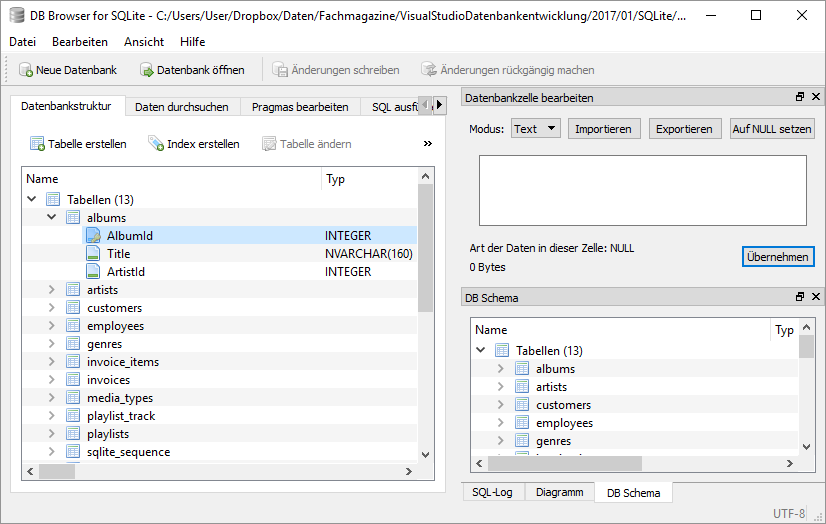Viewport: 826px width, 524px height.
Task: Switch to the Daten durchsuchen tab
Action: coord(182,107)
